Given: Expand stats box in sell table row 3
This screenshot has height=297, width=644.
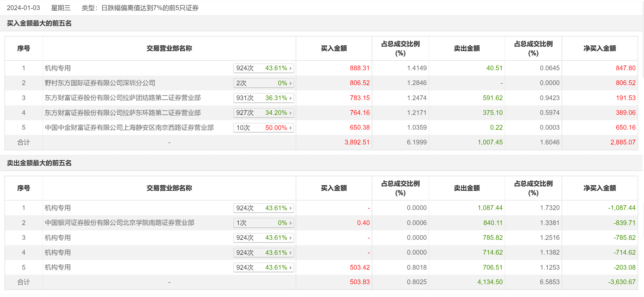Looking at the screenshot, I should [x=263, y=238].
